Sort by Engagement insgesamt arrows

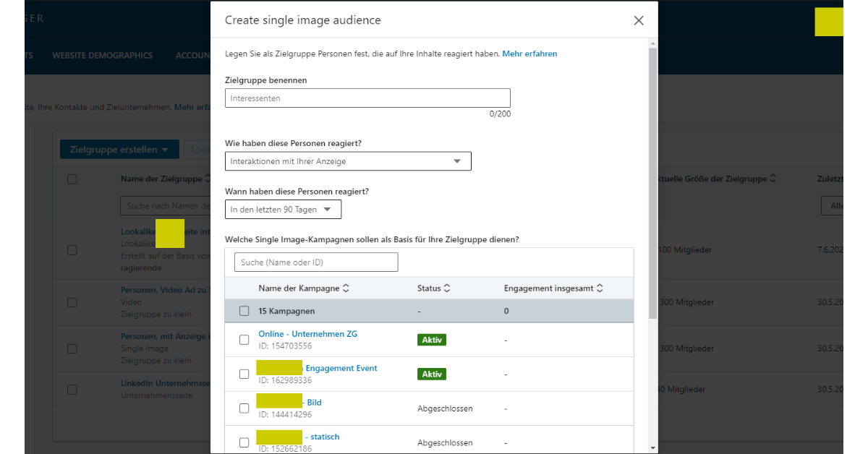(600, 288)
